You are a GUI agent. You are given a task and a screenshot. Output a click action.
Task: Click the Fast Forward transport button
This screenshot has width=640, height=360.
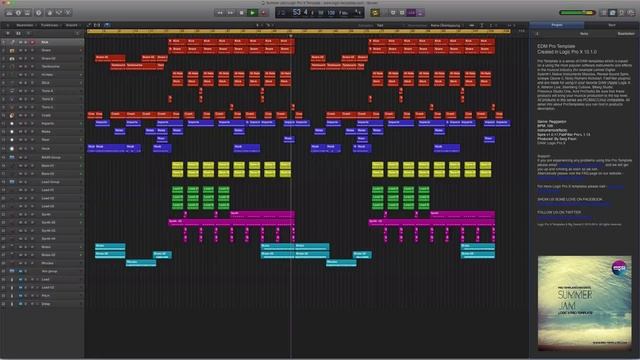(230, 13)
